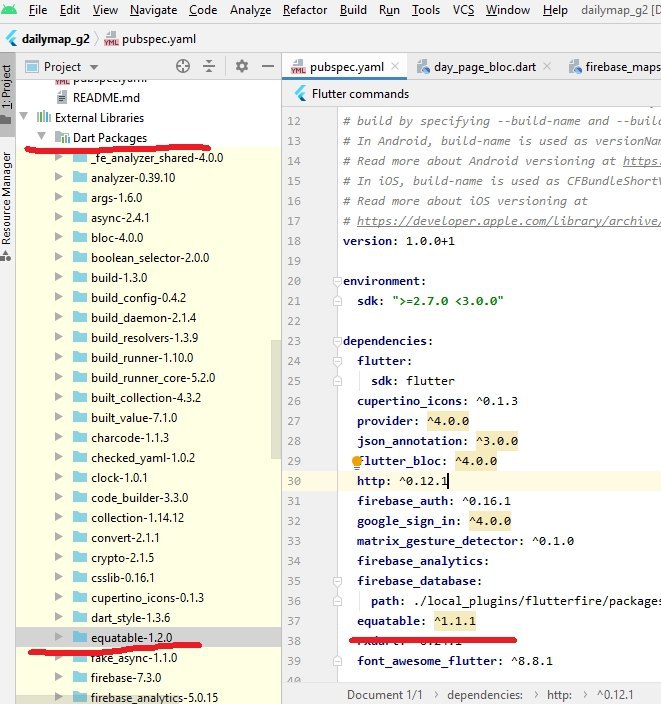Open the 1: Project tool window
661x704 pixels.
point(7,94)
